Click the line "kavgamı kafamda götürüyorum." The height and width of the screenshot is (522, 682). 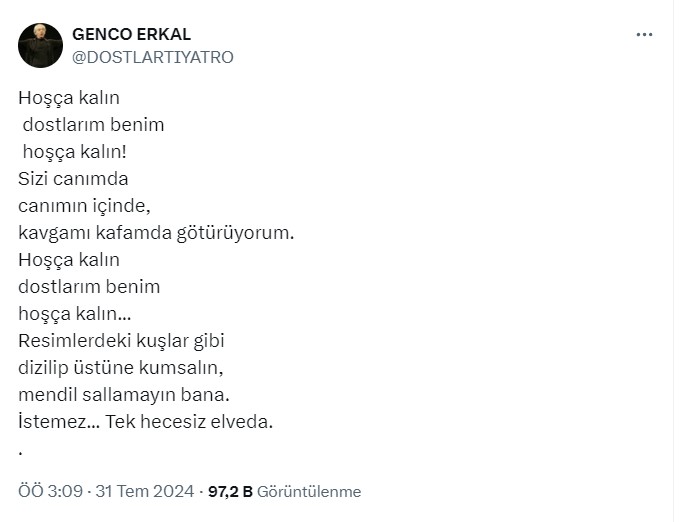click(157, 233)
